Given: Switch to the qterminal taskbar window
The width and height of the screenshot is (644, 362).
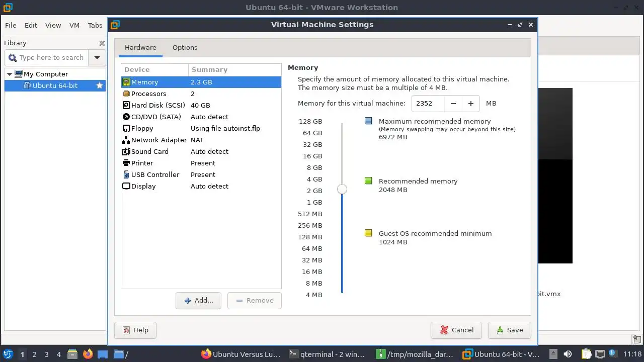Looking at the screenshot, I should (x=328, y=354).
